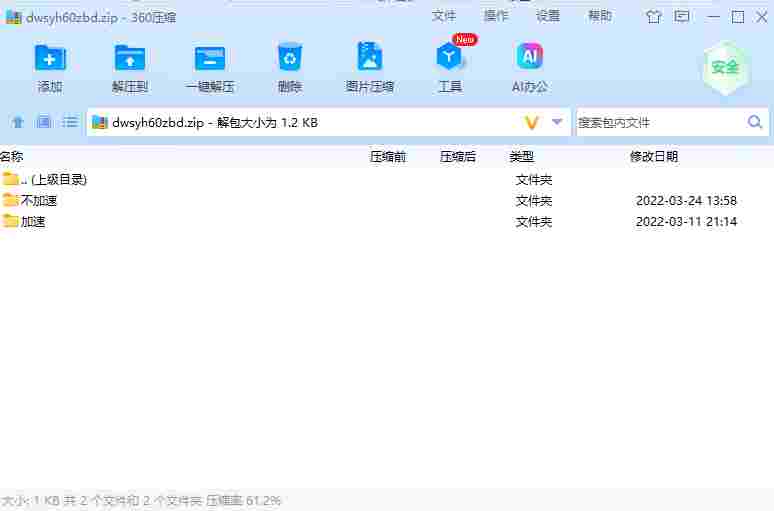Click the skin (shirt) icon in title bar
This screenshot has width=774, height=511.
pos(654,17)
